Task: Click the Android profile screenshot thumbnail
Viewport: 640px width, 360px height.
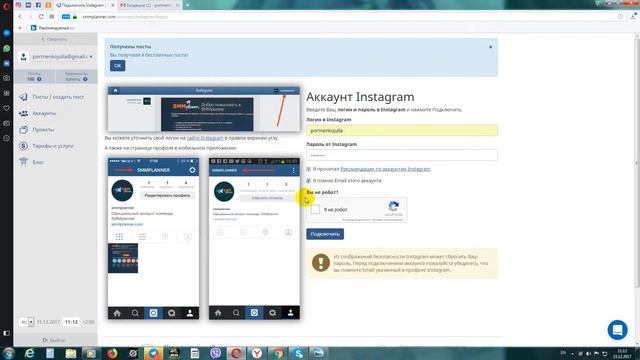Action: [x=254, y=238]
